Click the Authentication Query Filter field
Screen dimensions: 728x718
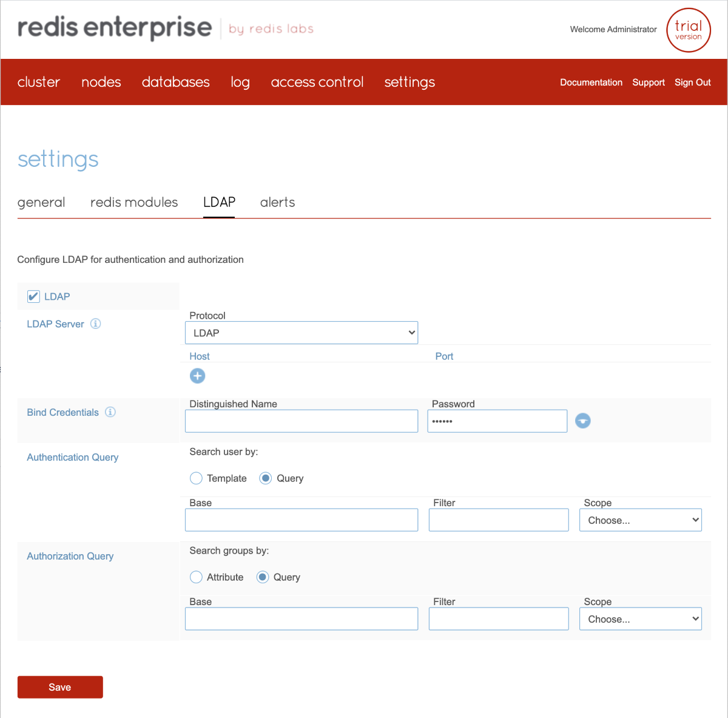click(499, 520)
